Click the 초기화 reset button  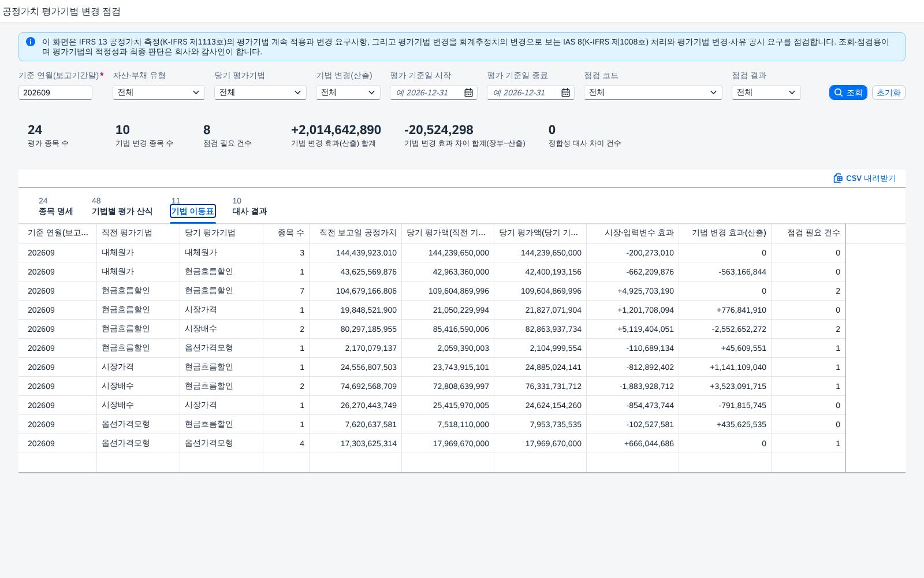click(888, 92)
